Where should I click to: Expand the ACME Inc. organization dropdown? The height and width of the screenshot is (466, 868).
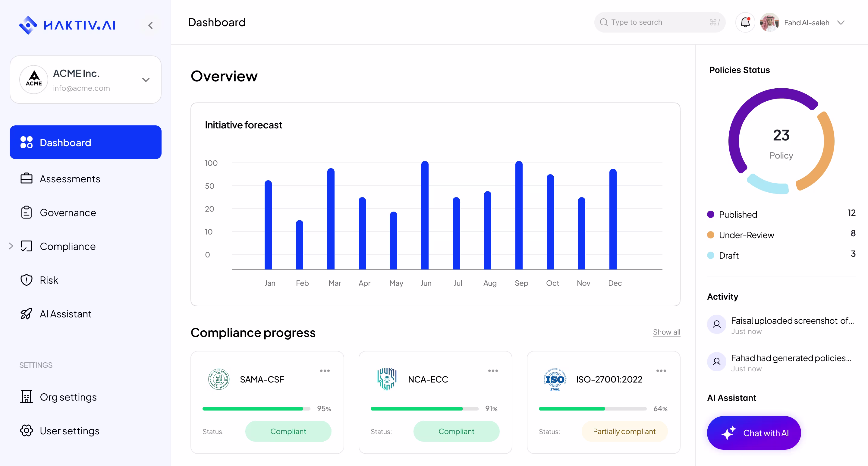pyautogui.click(x=146, y=80)
